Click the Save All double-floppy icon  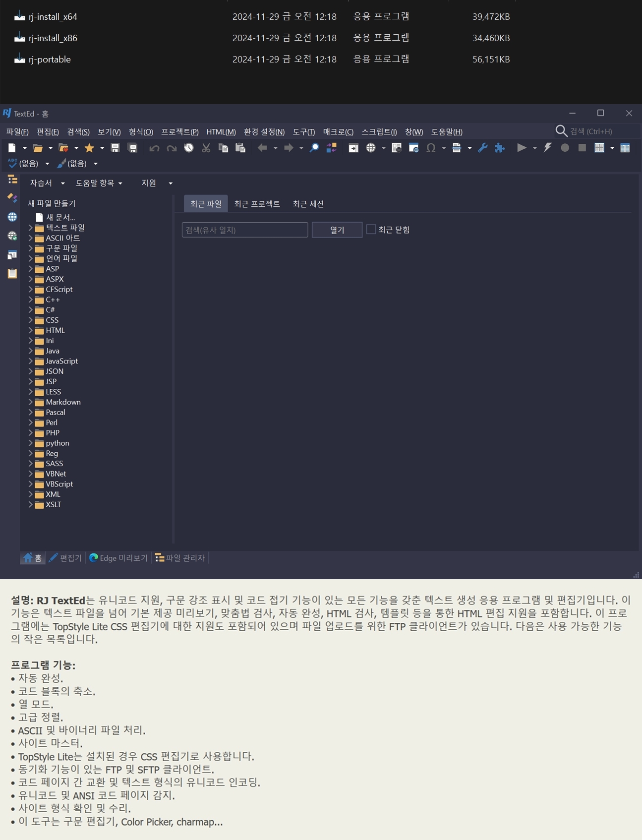point(132,148)
